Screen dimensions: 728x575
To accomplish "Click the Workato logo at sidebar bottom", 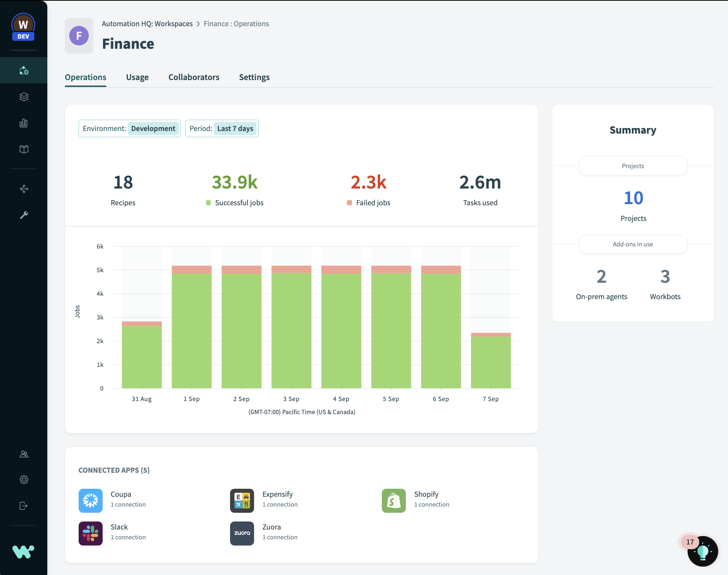I will click(23, 552).
